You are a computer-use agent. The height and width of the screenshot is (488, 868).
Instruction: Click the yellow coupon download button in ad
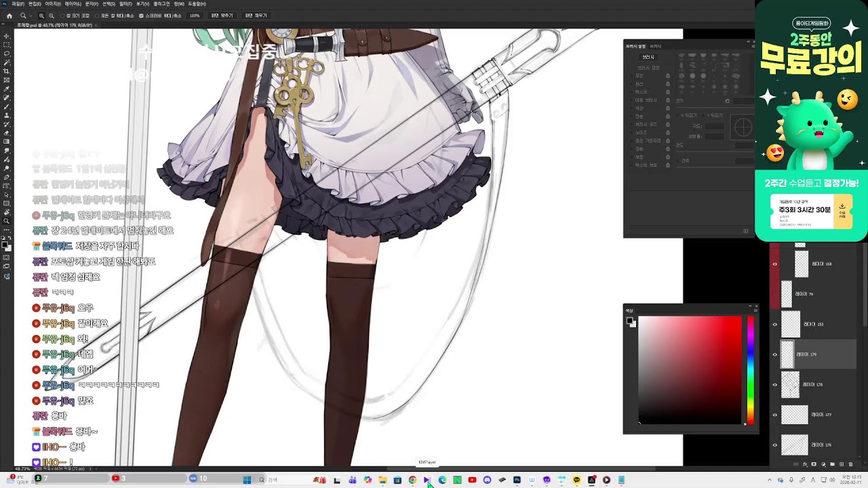pyautogui.click(x=842, y=211)
